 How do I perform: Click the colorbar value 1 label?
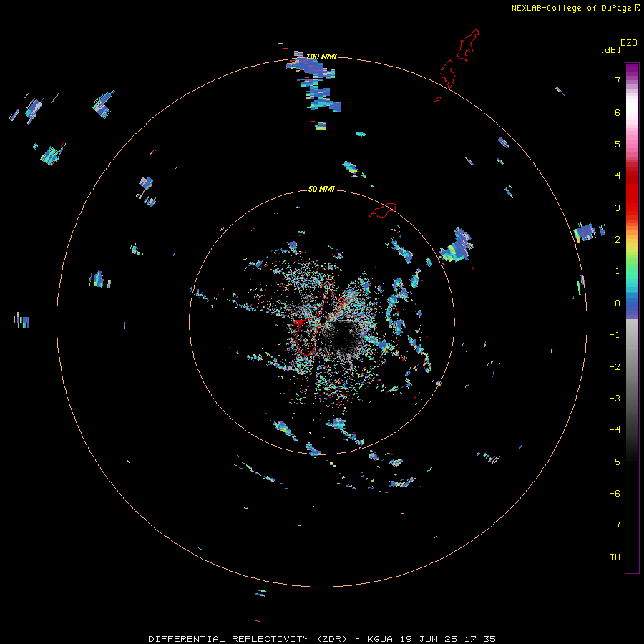pyautogui.click(x=618, y=271)
